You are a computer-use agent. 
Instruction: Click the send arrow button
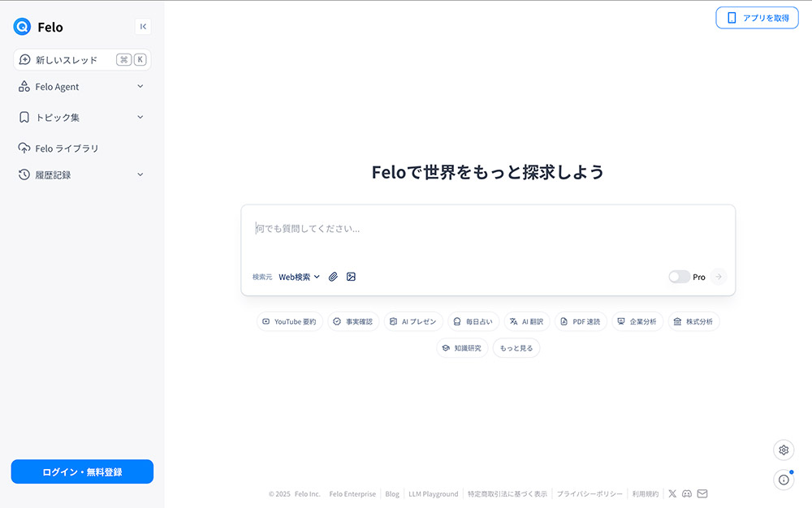[x=719, y=277]
